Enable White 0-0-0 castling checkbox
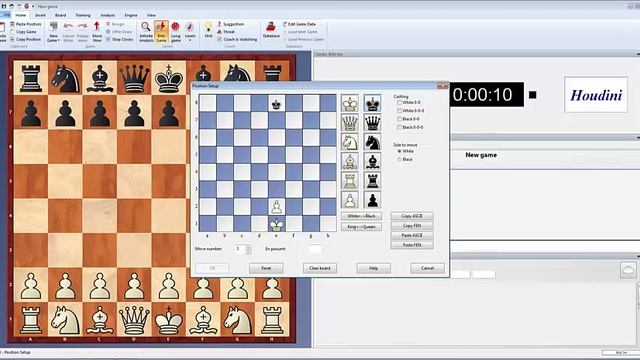The height and width of the screenshot is (360, 640). [x=399, y=111]
